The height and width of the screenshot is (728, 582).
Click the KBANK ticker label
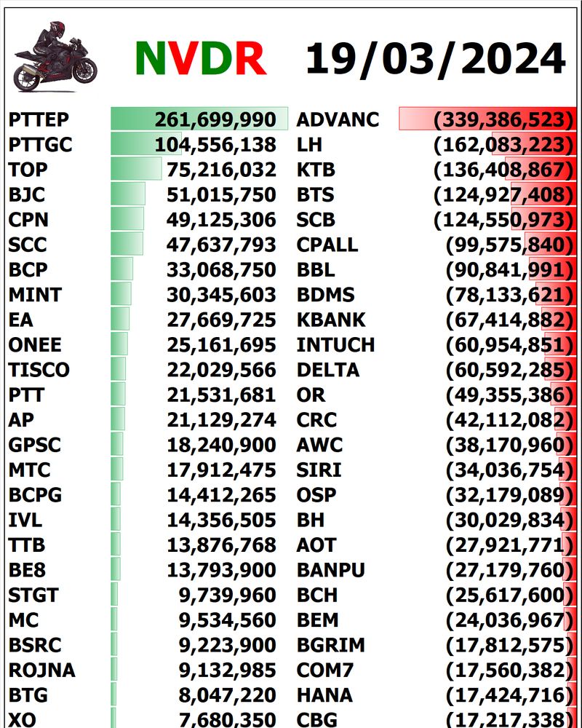click(x=331, y=320)
